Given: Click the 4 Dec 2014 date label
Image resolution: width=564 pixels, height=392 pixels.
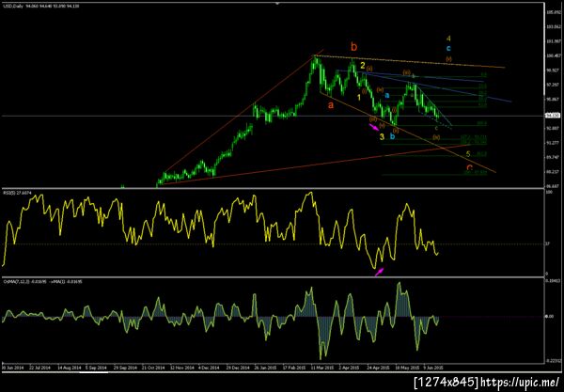Looking at the screenshot, I should tap(209, 368).
